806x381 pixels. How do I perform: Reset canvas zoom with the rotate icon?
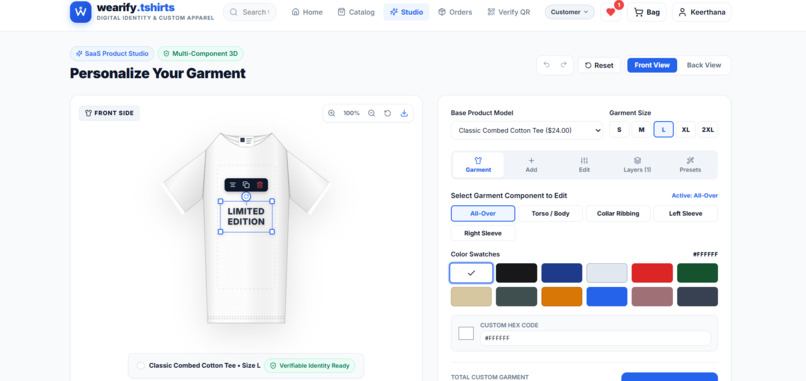pyautogui.click(x=388, y=113)
